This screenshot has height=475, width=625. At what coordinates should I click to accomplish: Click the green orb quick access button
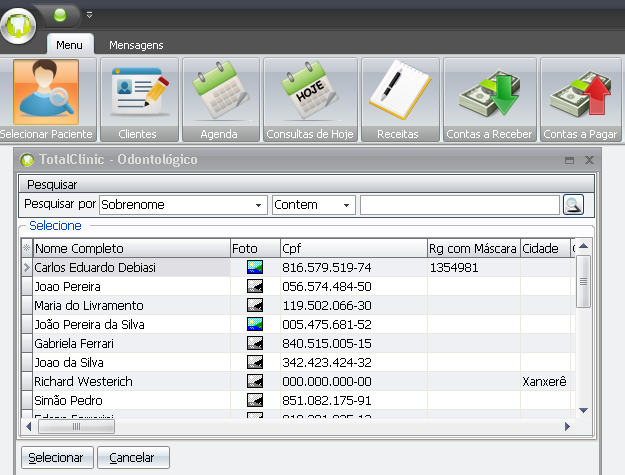point(60,15)
